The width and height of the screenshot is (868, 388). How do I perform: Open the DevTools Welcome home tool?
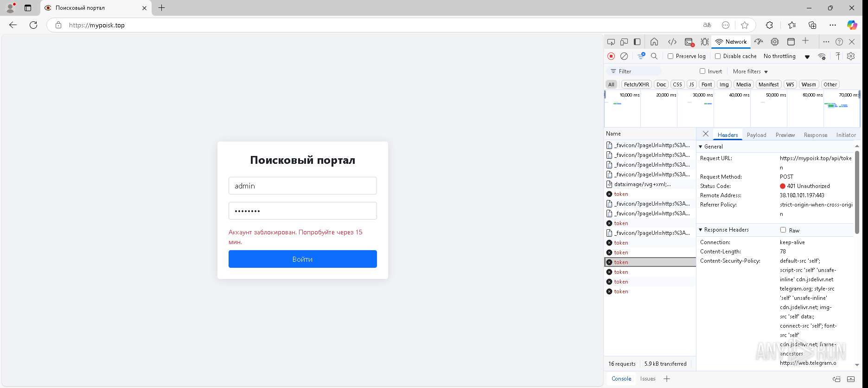pyautogui.click(x=654, y=42)
